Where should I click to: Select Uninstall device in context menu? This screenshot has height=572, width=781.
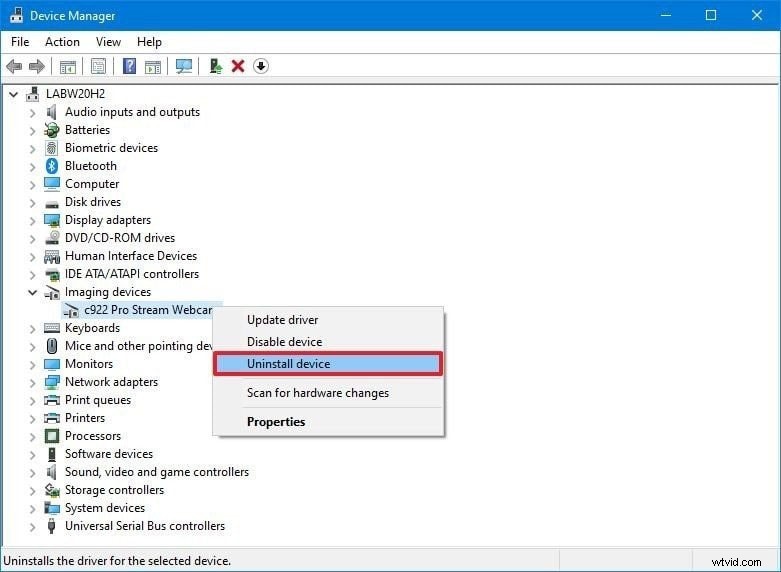click(328, 364)
